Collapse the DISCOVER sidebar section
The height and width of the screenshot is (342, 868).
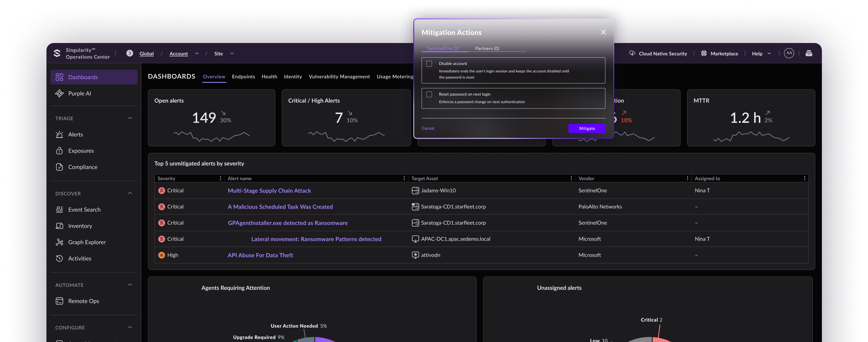pos(130,193)
